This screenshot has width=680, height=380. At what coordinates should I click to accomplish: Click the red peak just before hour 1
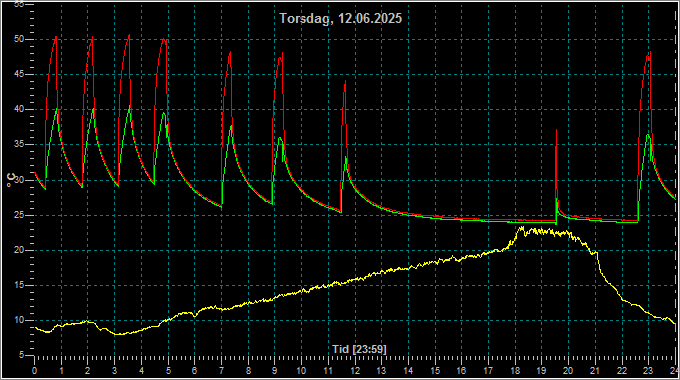56,38
